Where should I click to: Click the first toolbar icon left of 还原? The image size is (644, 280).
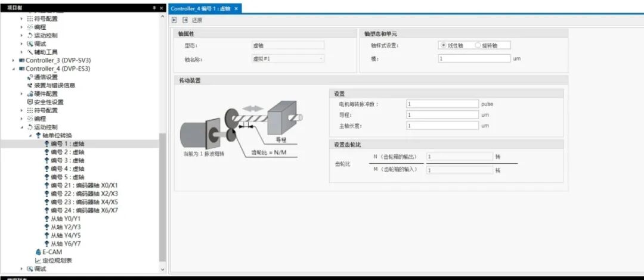tap(174, 20)
